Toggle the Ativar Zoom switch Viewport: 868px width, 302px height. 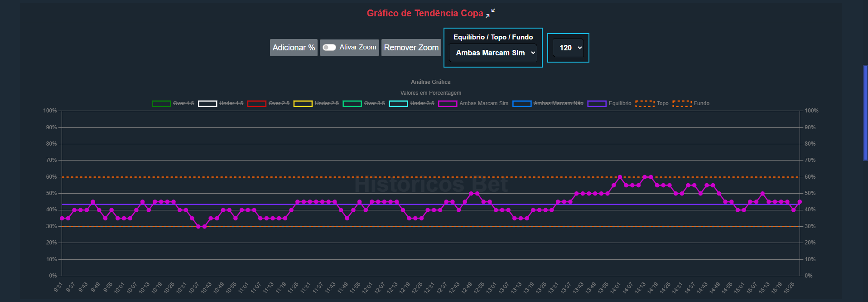[329, 47]
